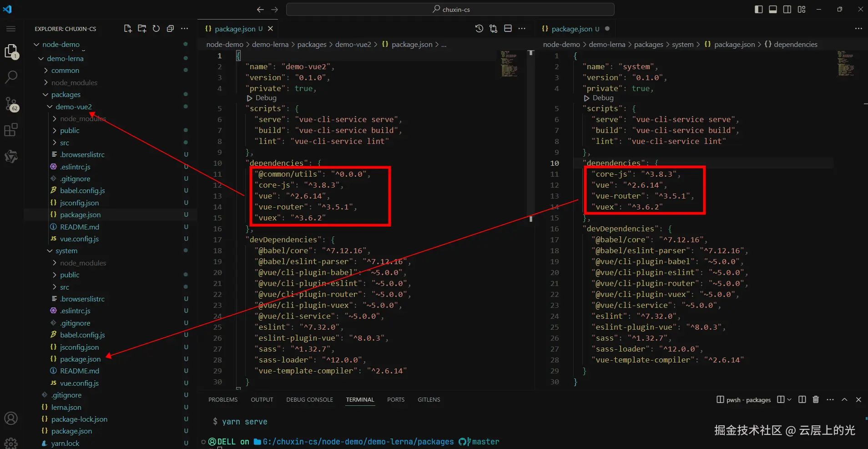Kill the terminal with the trash icon
This screenshot has height=449, width=868.
(816, 399)
